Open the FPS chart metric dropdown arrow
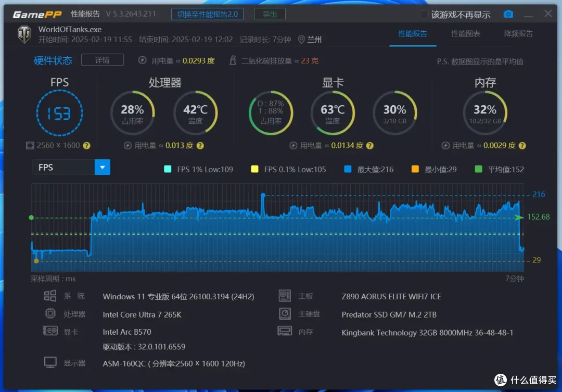The height and width of the screenshot is (392, 562). pyautogui.click(x=103, y=167)
